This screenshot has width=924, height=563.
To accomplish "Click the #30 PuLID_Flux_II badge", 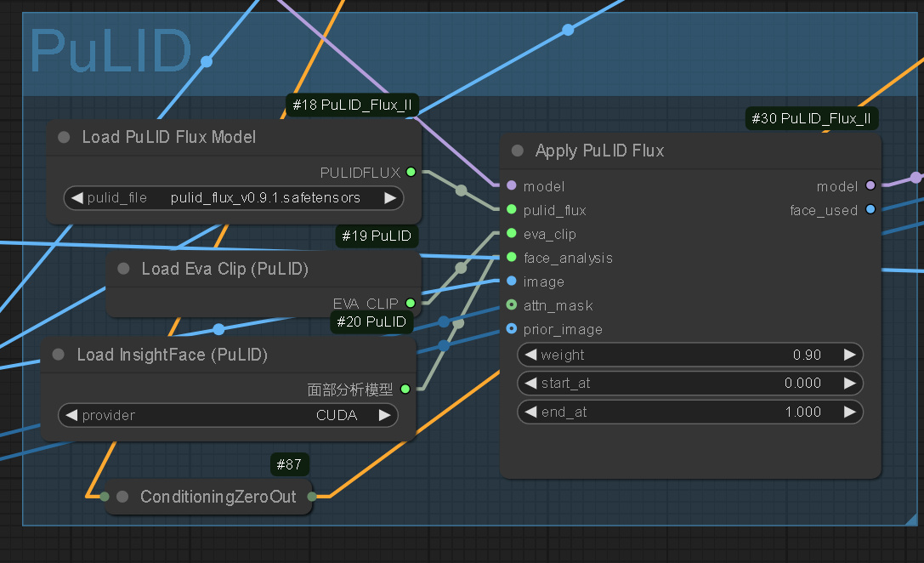I will click(811, 118).
